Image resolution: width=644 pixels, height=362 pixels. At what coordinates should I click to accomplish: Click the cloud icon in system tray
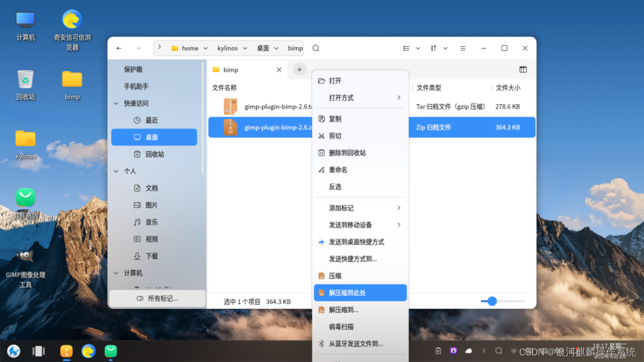coord(469,351)
